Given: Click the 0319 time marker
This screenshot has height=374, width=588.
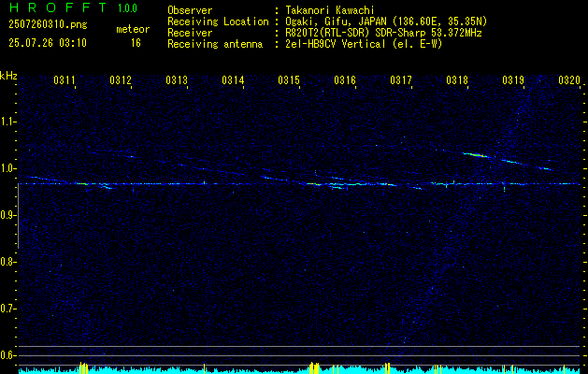Looking at the screenshot, I should click(x=513, y=80).
